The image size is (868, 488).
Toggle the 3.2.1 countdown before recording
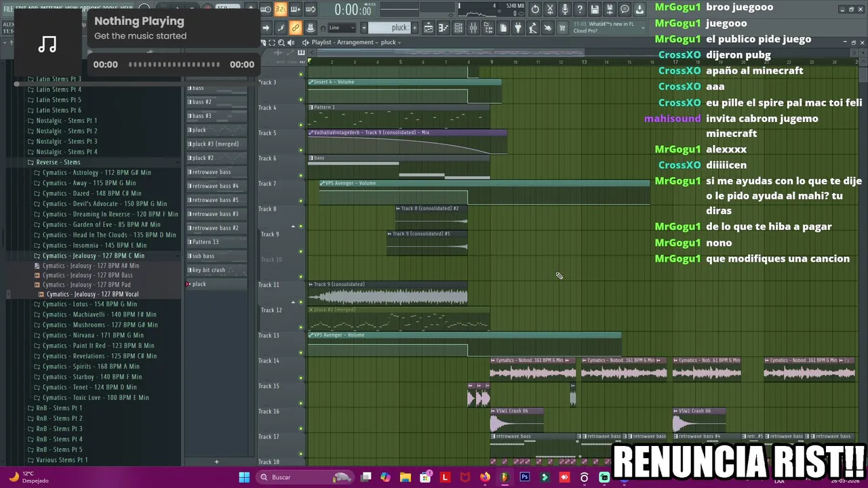[281, 9]
